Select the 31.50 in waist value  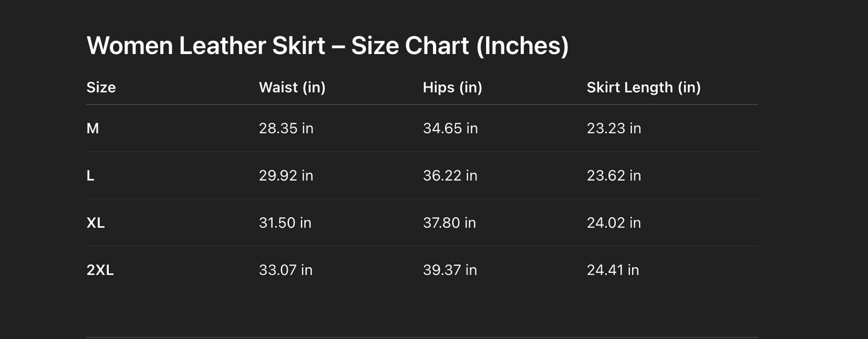pos(285,223)
